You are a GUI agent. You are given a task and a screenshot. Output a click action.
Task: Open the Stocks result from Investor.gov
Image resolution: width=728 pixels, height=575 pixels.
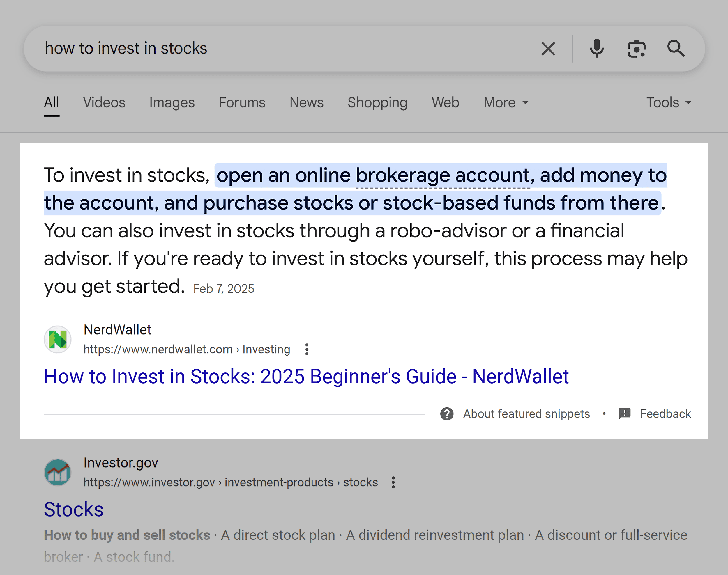click(73, 509)
